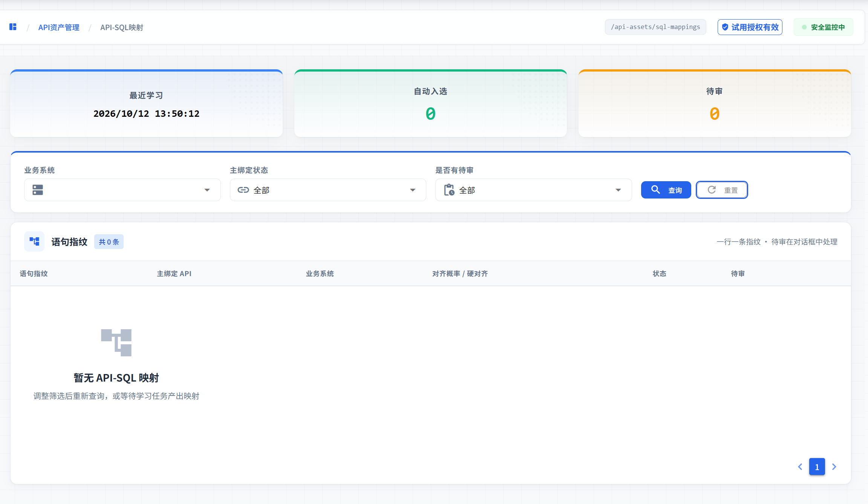Screen dimensions: 868x504
Task: Click the 重置 reset button
Action: coord(722,190)
